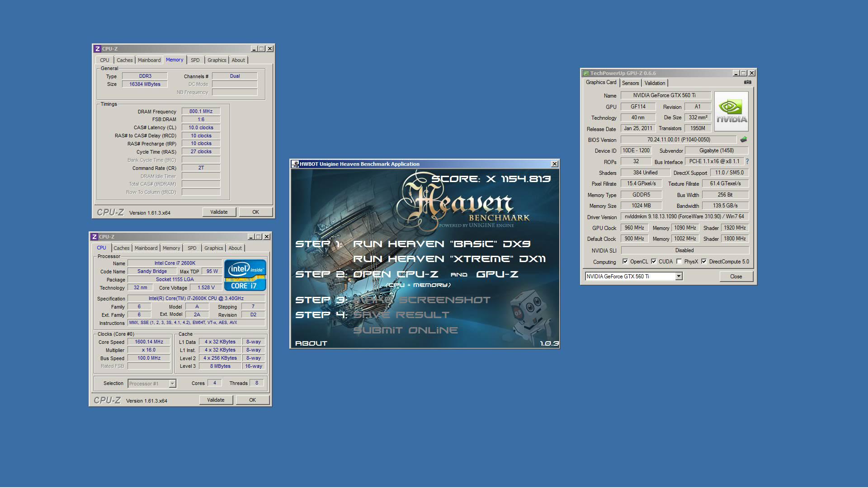
Task: Click the GPU Clock 960 MHz value
Action: tap(635, 228)
